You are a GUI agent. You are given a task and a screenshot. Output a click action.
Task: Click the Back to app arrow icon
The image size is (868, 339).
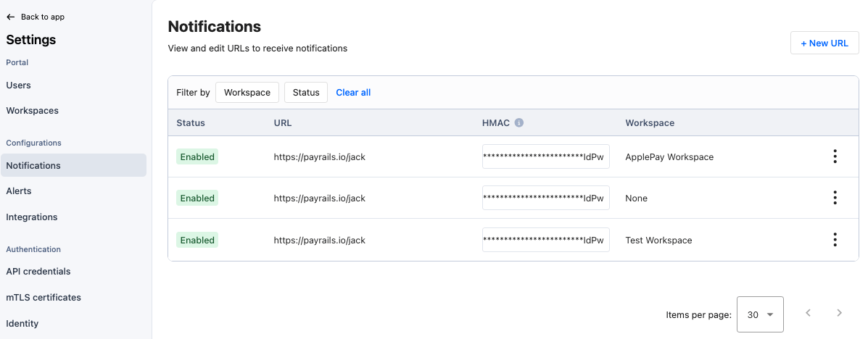tap(11, 17)
